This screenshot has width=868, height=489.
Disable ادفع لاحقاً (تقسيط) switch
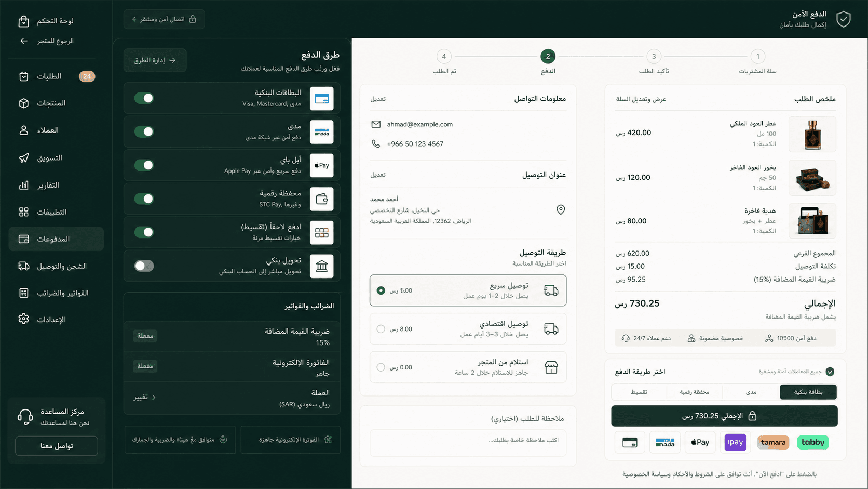144,232
